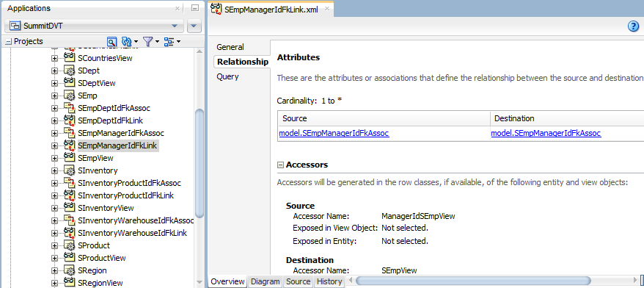
Task: Open the help icon in editor
Action: 633,26
